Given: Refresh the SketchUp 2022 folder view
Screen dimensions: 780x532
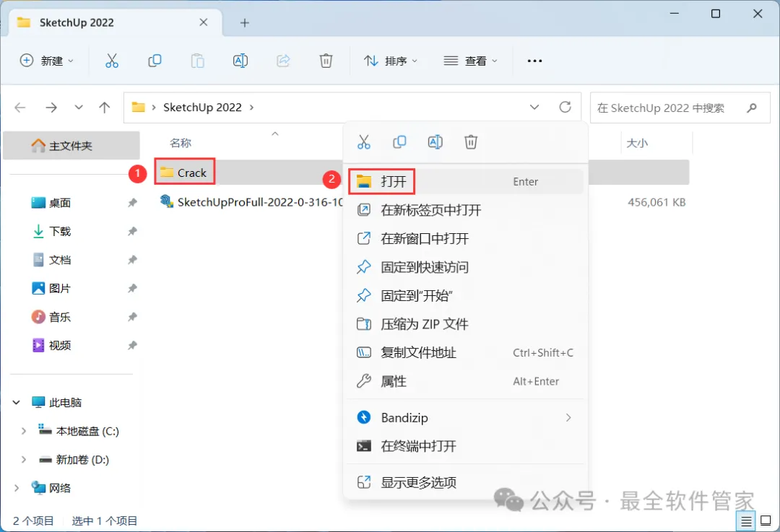Looking at the screenshot, I should [565, 107].
